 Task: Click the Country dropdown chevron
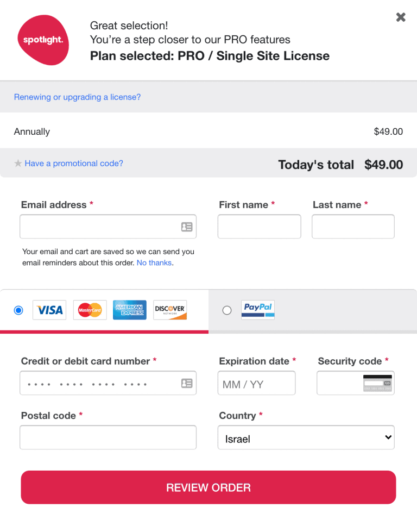[x=388, y=437]
